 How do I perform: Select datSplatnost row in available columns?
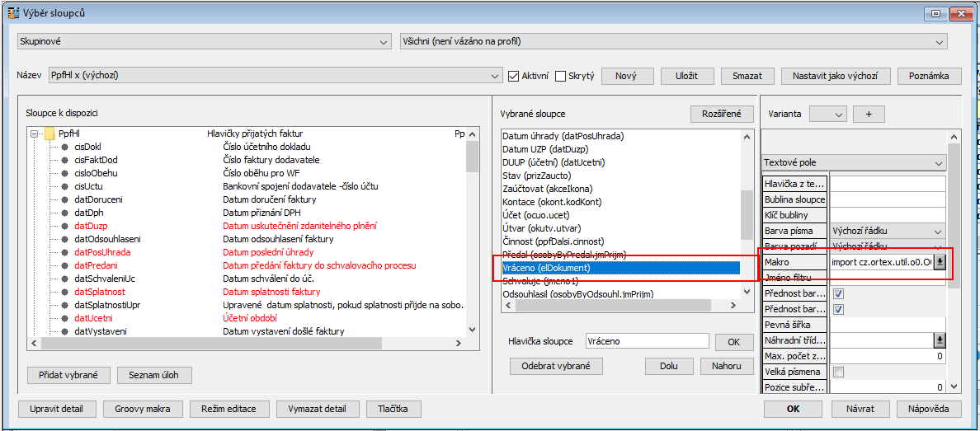click(98, 292)
